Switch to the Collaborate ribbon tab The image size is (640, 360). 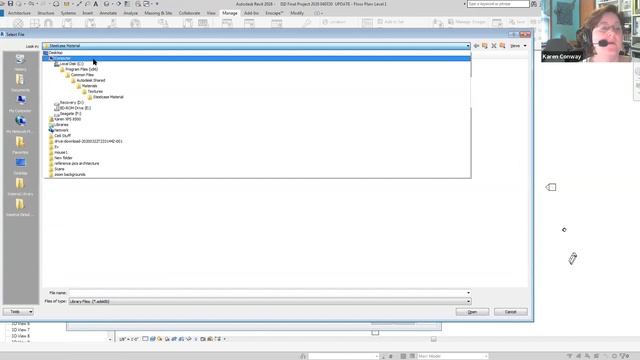(189, 13)
